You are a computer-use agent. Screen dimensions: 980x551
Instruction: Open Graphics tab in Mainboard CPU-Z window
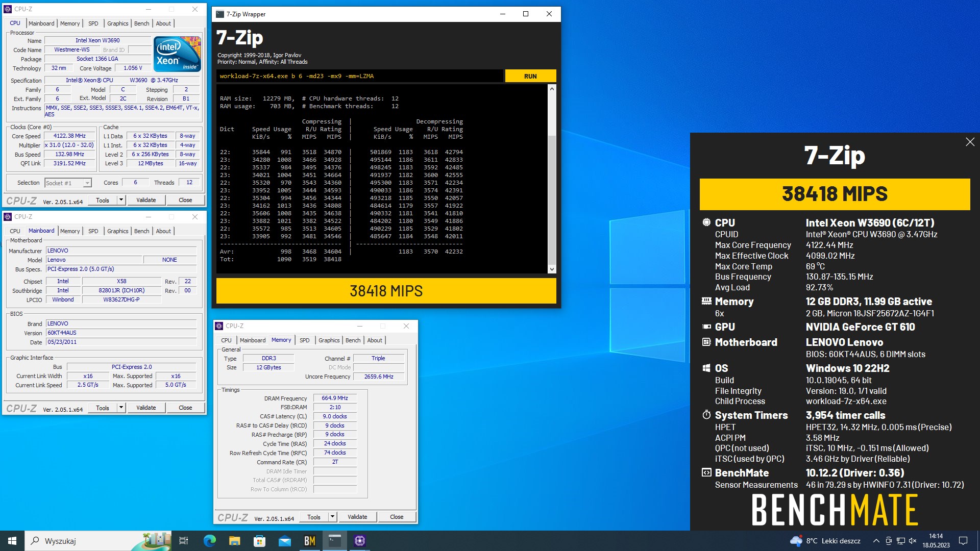(x=117, y=231)
